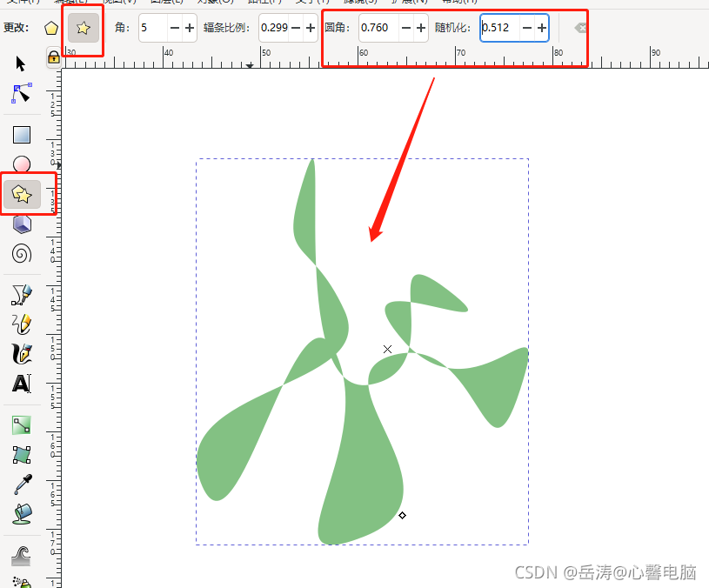The width and height of the screenshot is (709, 588).
Task: Increase the rounded value
Action: (421, 28)
